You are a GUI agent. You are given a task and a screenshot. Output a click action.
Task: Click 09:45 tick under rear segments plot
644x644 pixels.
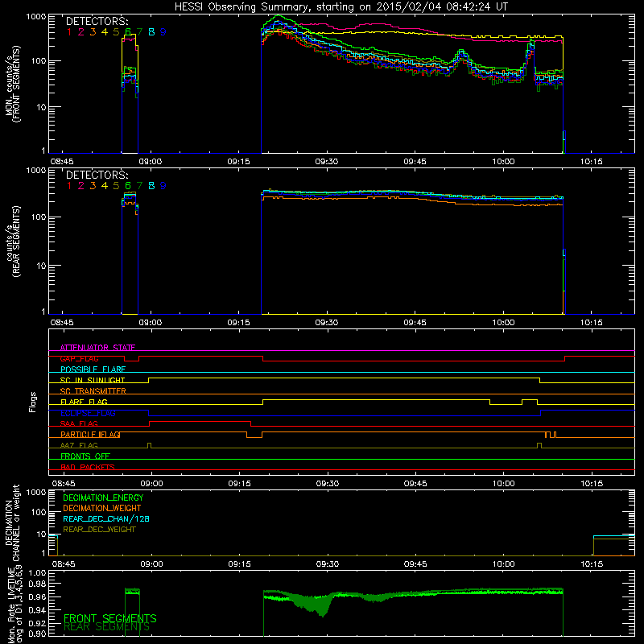click(415, 323)
